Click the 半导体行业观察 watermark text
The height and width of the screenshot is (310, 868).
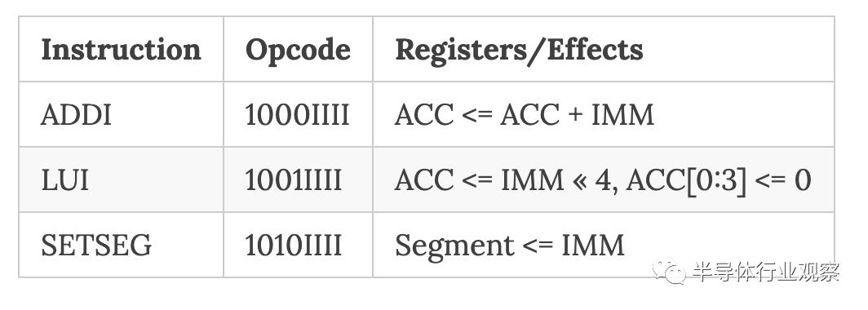(766, 272)
